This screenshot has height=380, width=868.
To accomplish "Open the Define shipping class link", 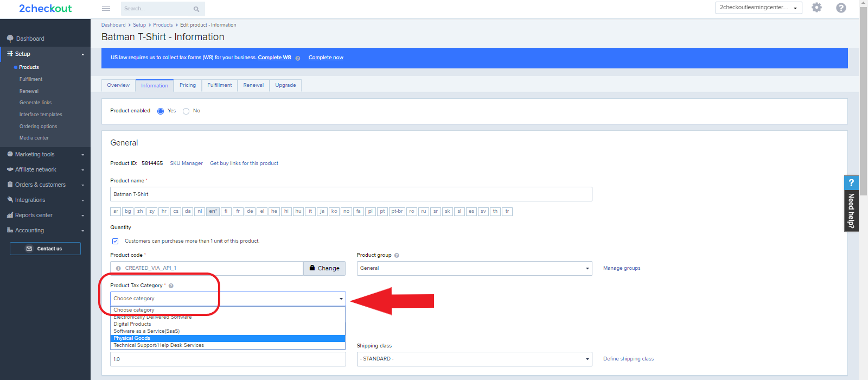I will 628,359.
